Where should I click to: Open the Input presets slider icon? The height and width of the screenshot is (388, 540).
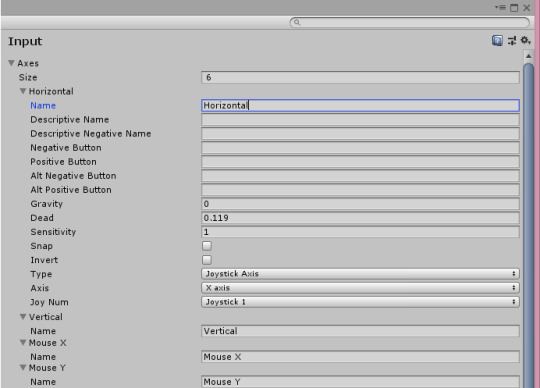[x=512, y=41]
